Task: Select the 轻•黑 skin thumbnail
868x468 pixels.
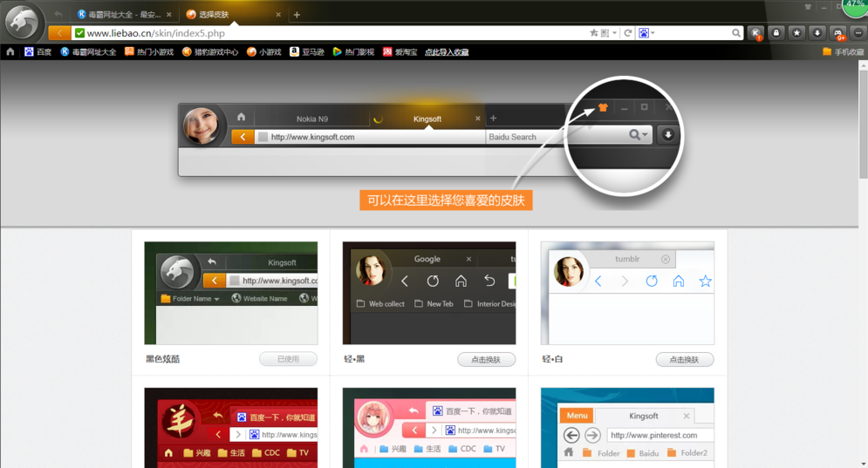Action: (429, 293)
